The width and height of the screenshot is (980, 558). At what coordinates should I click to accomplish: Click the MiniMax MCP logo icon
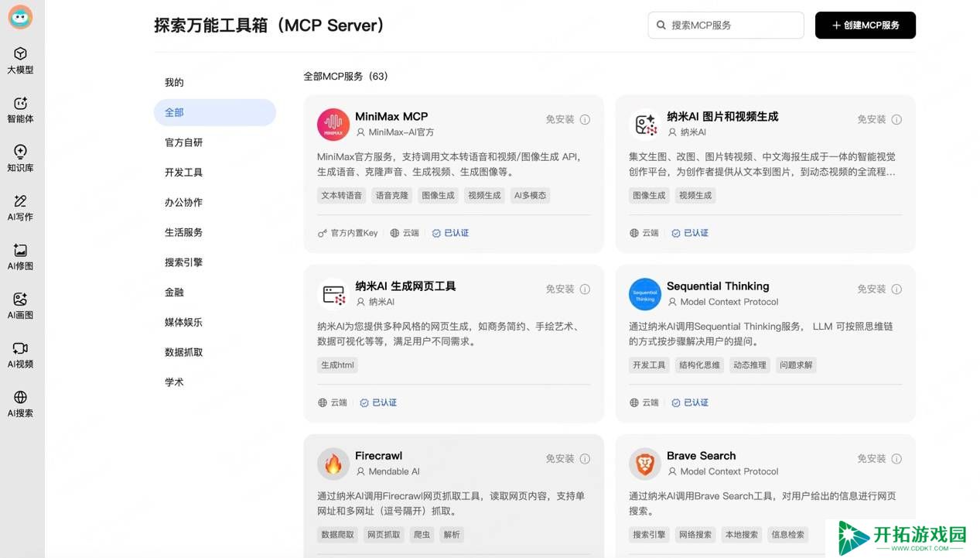[333, 125]
